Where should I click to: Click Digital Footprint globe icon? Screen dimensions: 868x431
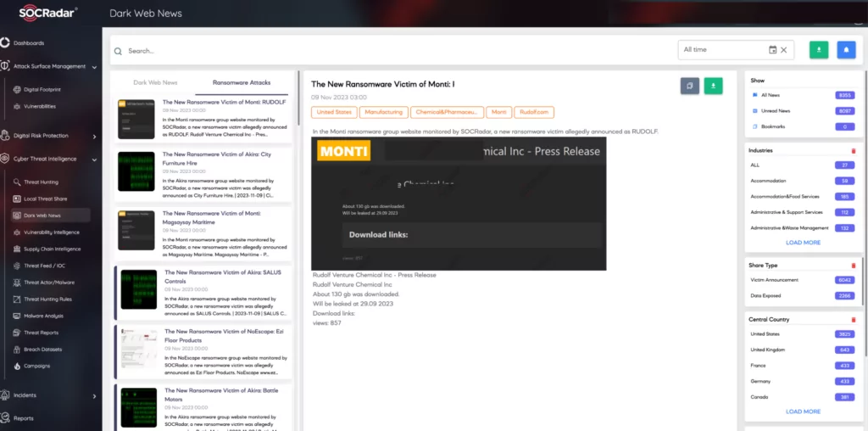click(x=17, y=89)
